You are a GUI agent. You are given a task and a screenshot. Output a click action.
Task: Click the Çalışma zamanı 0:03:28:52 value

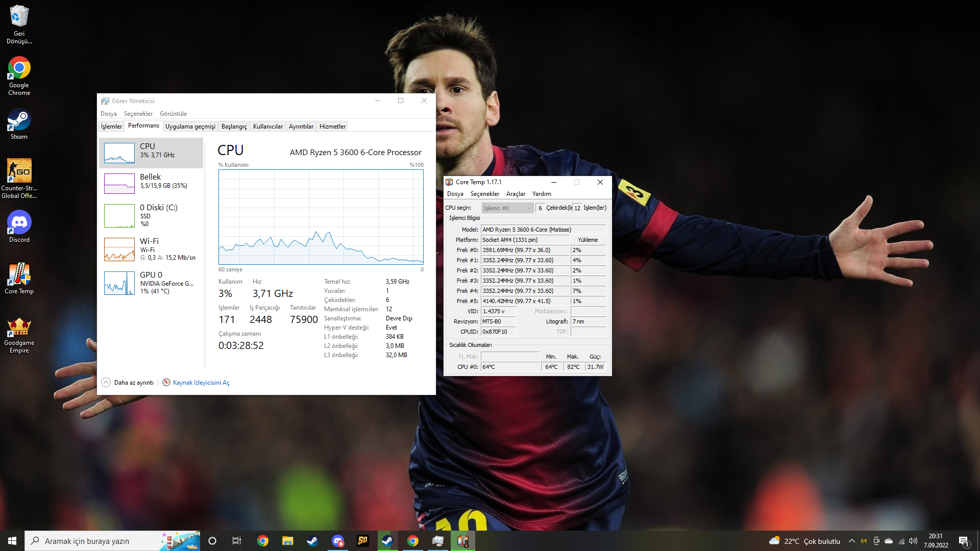[241, 345]
